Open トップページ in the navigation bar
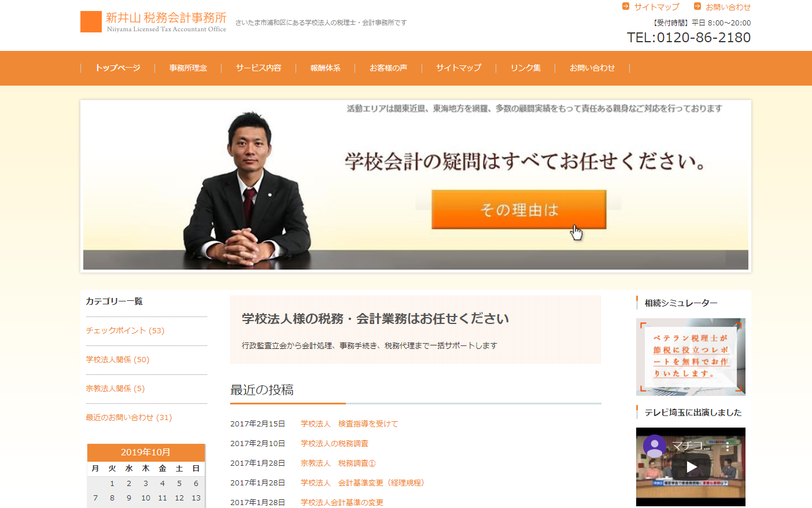Image resolution: width=812 pixels, height=508 pixels. click(117, 68)
